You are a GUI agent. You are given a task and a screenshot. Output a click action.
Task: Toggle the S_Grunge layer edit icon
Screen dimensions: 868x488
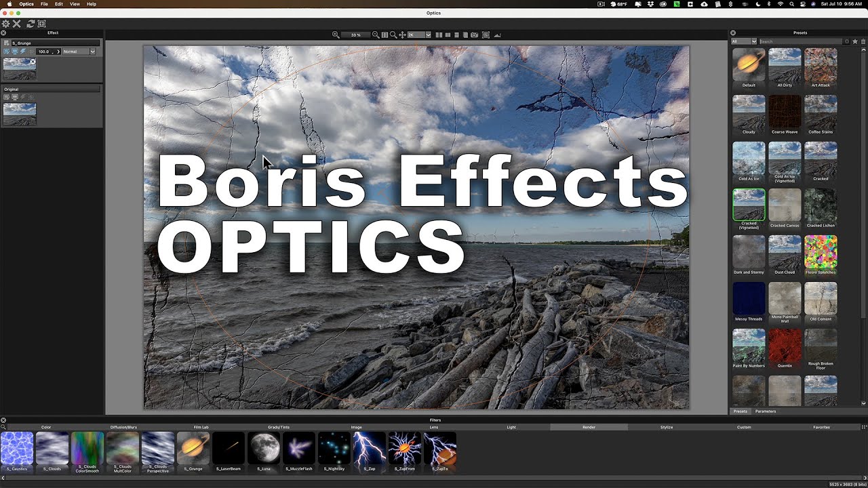click(6, 52)
